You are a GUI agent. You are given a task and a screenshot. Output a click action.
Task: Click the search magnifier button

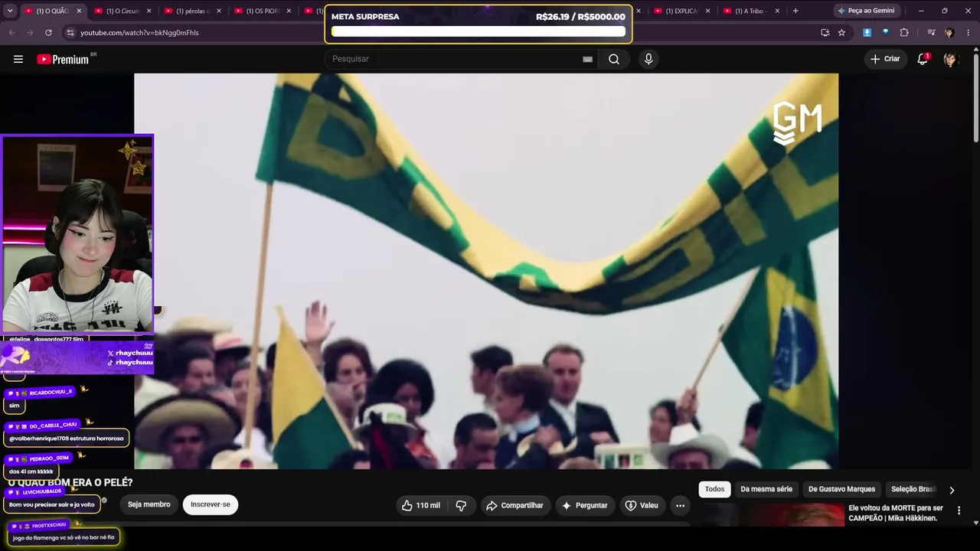coord(614,59)
